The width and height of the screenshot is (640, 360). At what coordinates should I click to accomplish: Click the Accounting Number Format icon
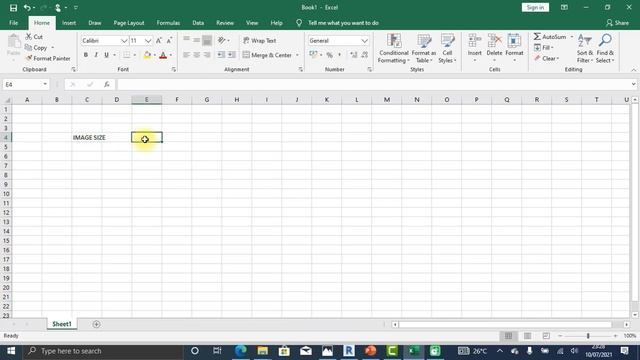(x=313, y=54)
